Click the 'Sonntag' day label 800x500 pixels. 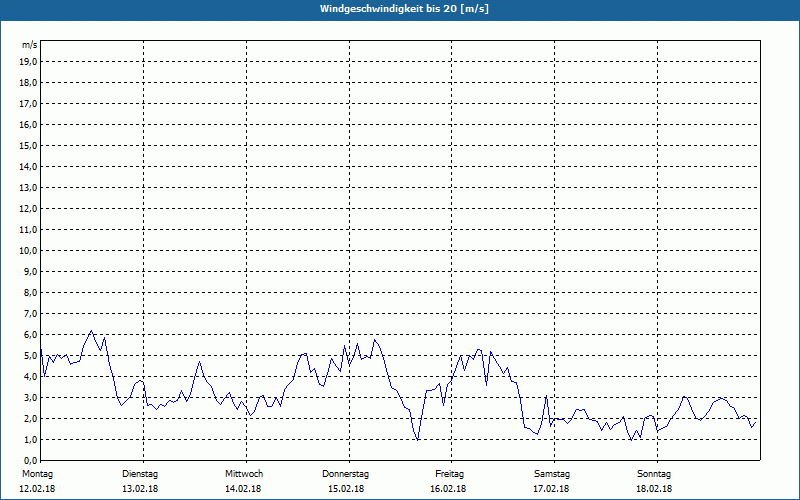pos(654,474)
